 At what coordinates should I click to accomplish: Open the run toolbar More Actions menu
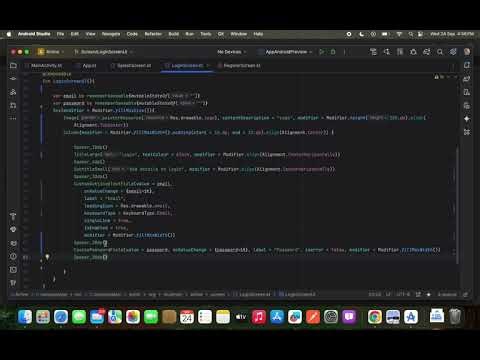click(x=345, y=52)
